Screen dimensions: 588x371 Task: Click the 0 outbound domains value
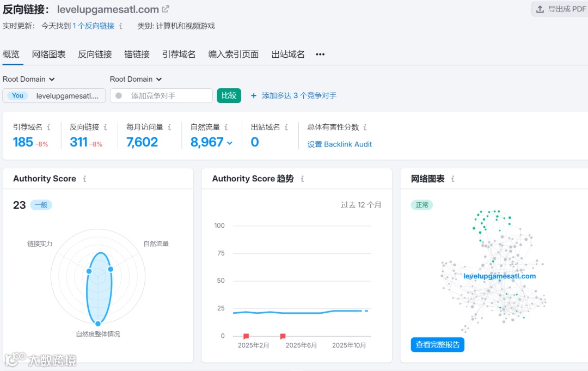click(x=255, y=142)
